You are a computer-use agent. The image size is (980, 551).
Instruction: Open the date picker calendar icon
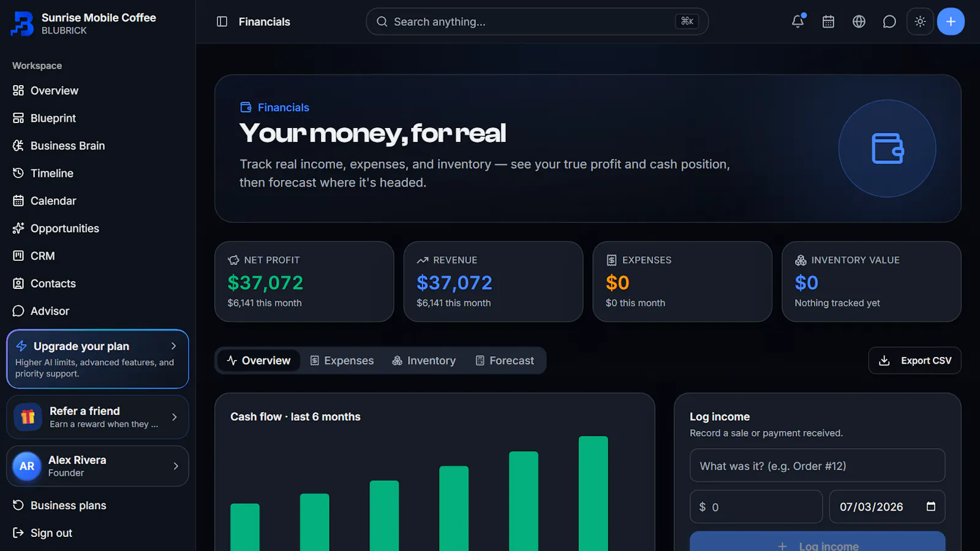tap(931, 506)
